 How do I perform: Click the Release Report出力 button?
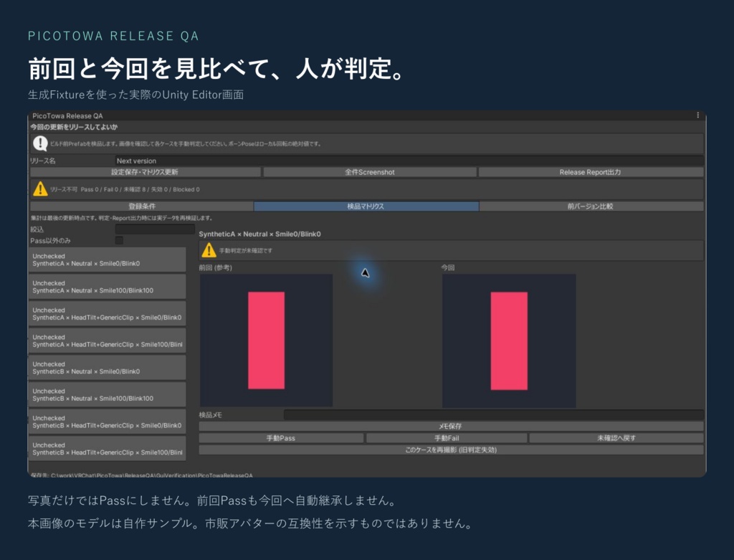click(x=591, y=172)
